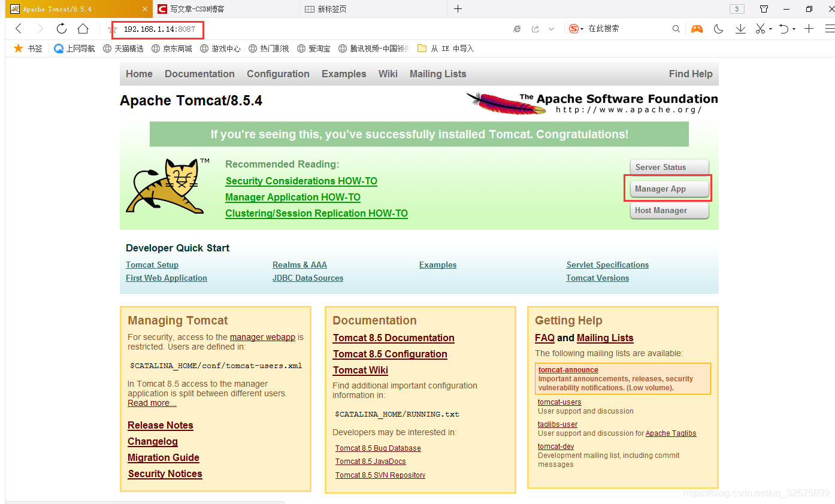Click the browser forward arrow

click(40, 29)
